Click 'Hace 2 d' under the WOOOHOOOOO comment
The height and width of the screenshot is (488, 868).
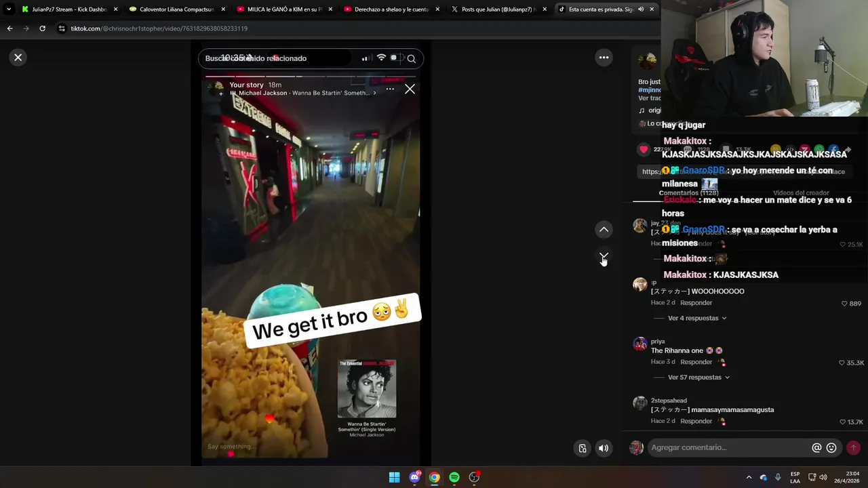663,303
